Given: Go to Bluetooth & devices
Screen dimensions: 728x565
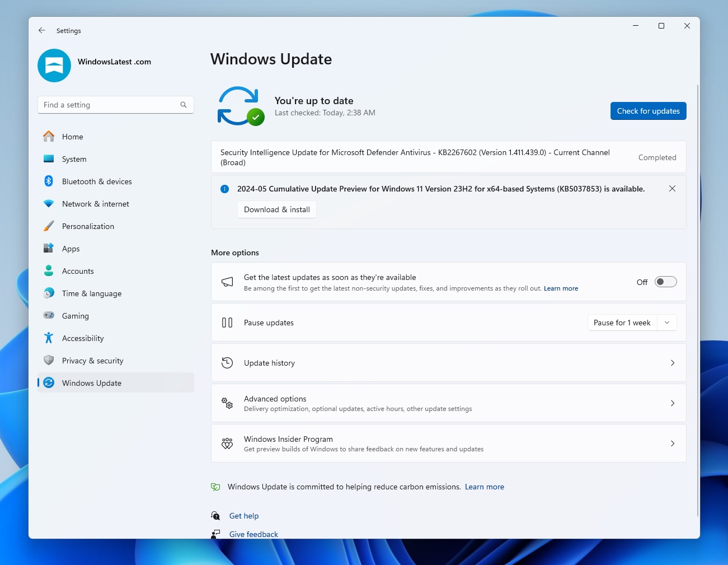Looking at the screenshot, I should pos(116,181).
